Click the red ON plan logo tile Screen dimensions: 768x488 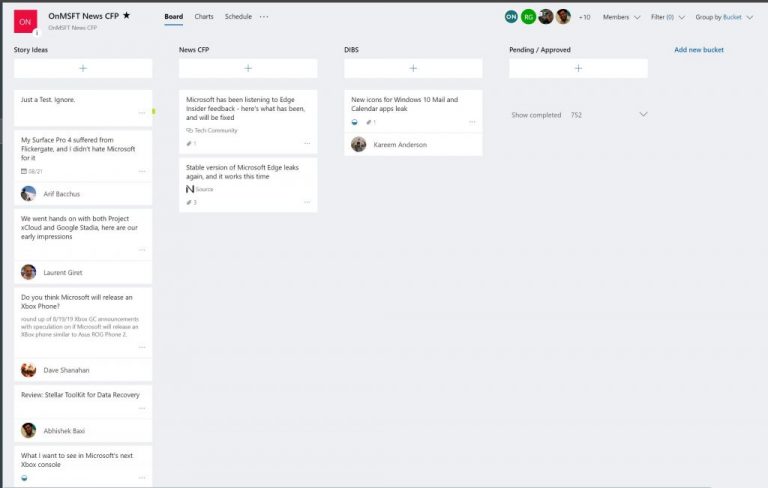click(25, 22)
